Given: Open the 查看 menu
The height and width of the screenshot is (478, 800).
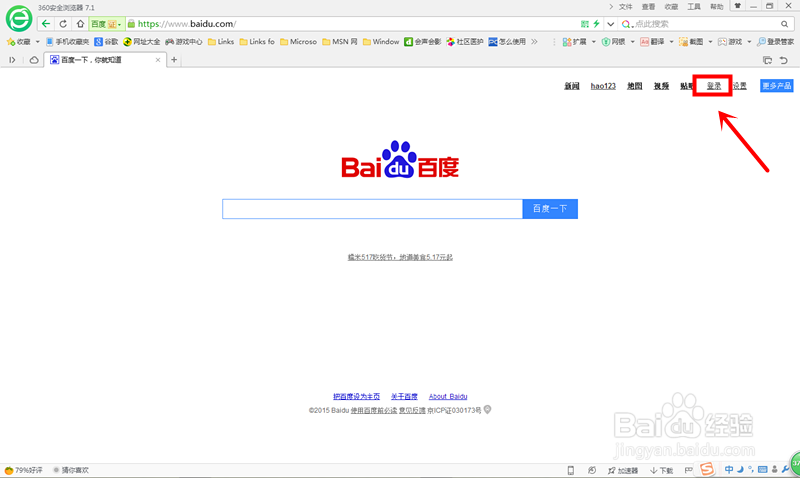Looking at the screenshot, I should [x=648, y=7].
